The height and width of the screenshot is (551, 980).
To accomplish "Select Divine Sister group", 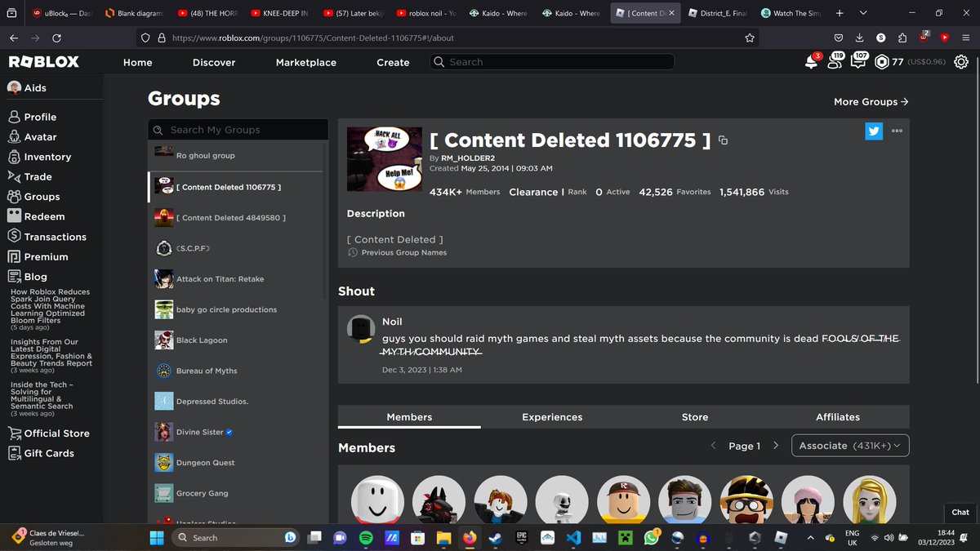I will (x=235, y=432).
